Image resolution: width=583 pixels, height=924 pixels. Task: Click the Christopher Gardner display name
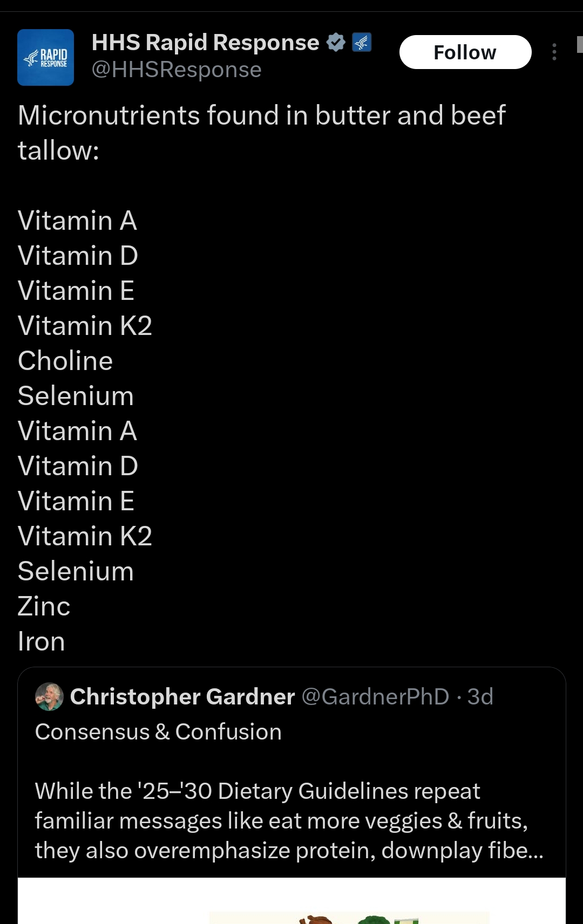click(182, 696)
